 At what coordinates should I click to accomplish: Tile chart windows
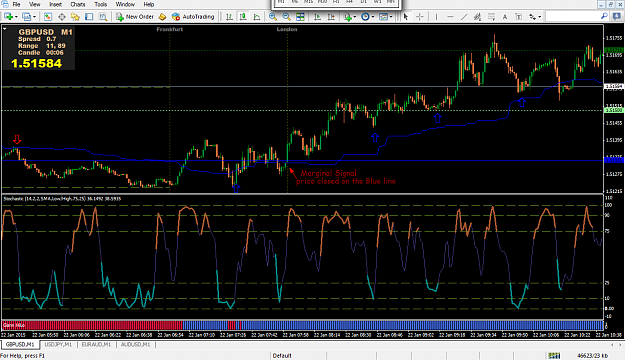300,17
